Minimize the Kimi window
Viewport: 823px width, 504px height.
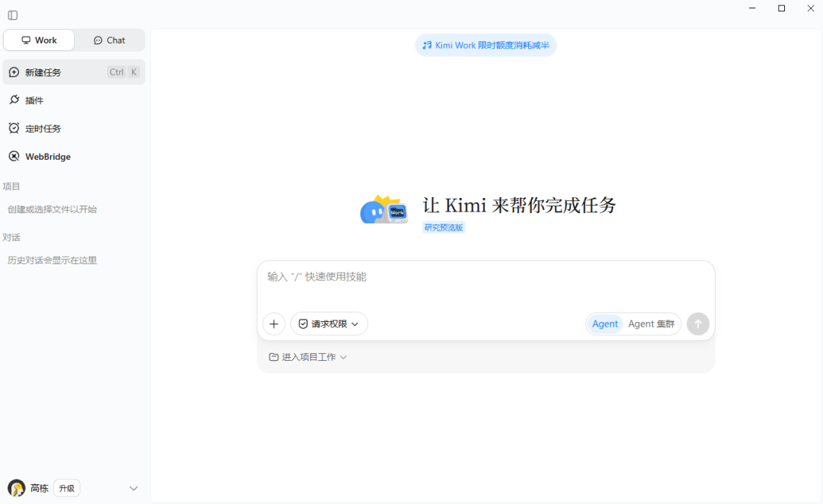752,8
